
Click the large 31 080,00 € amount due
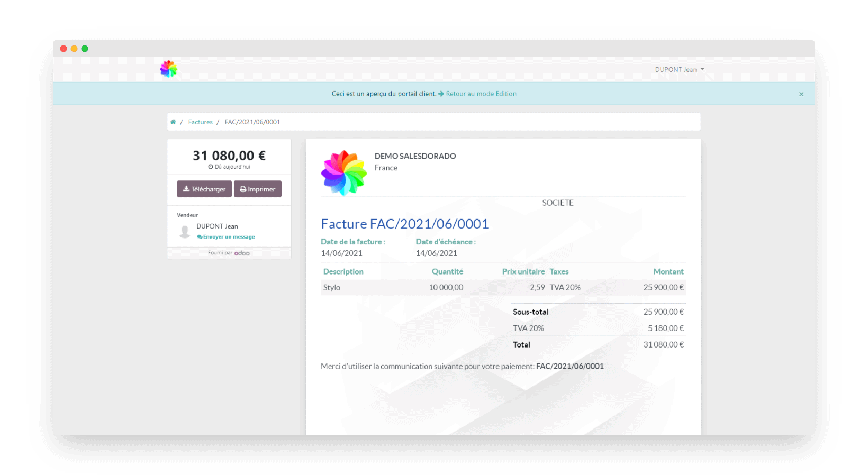pyautogui.click(x=229, y=156)
